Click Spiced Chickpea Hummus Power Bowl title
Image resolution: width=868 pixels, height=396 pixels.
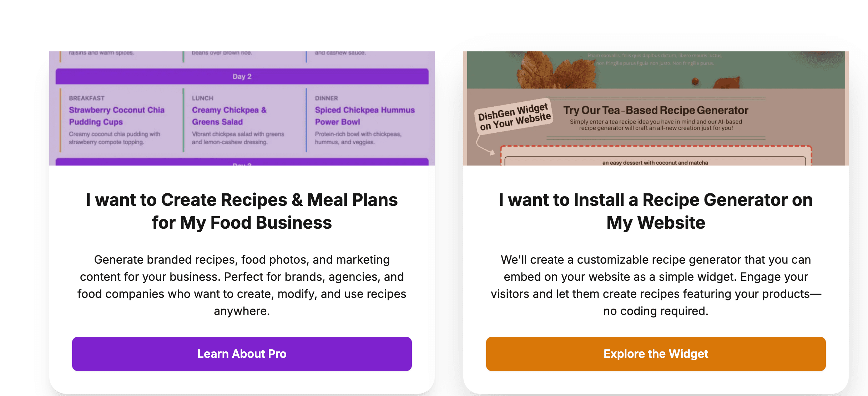[365, 116]
